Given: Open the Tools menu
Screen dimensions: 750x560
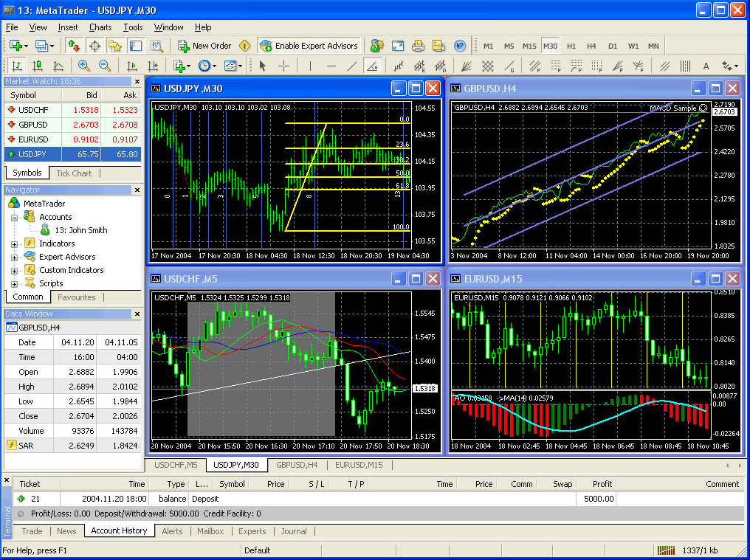Looking at the screenshot, I should point(133,27).
